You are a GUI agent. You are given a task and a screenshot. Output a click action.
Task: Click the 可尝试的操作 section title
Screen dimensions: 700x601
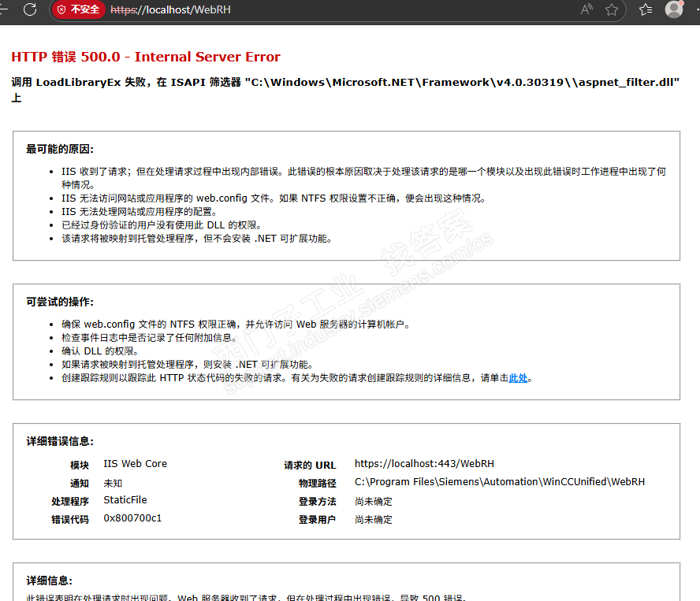coord(60,302)
